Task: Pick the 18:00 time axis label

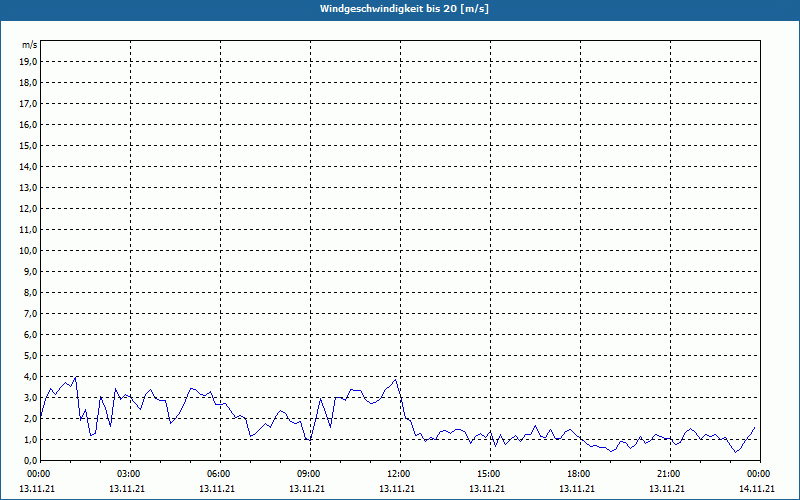Action: (578, 474)
